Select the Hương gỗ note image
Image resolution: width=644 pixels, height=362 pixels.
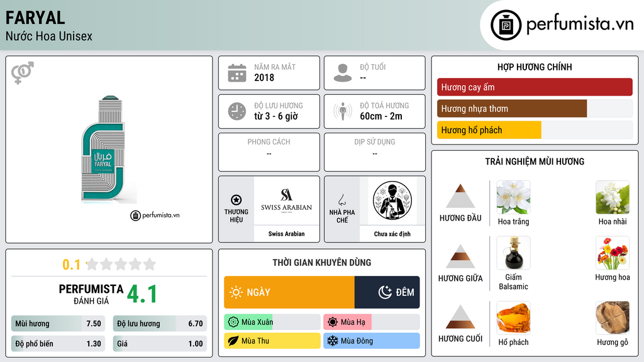613,318
